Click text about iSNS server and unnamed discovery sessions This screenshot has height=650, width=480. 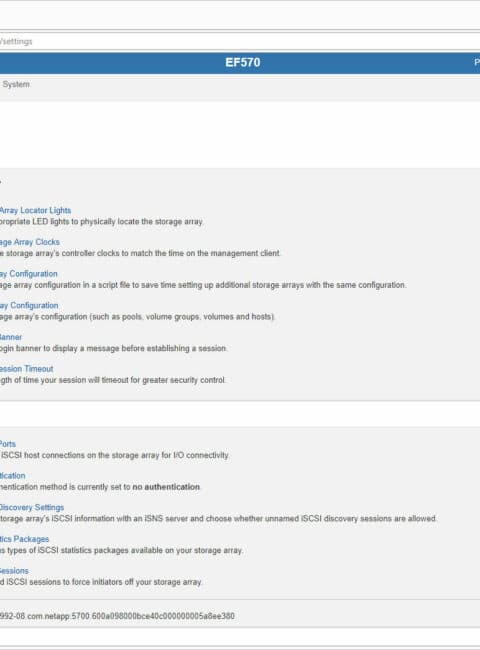(218, 519)
